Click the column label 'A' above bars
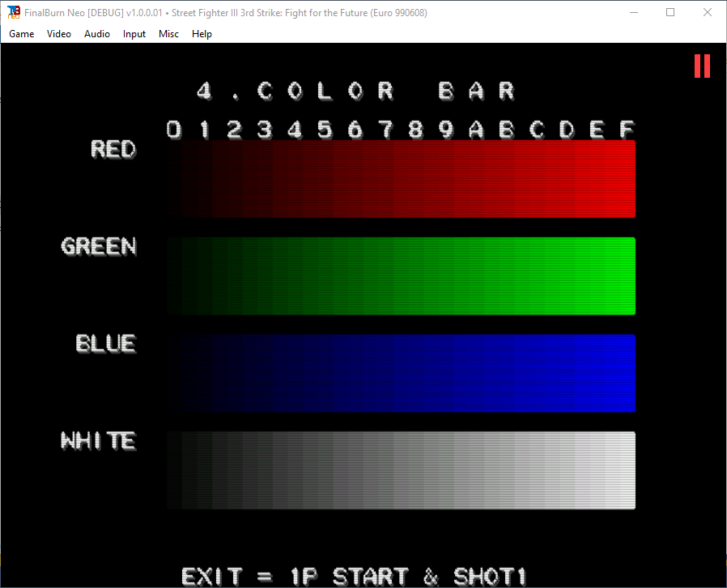 476,130
